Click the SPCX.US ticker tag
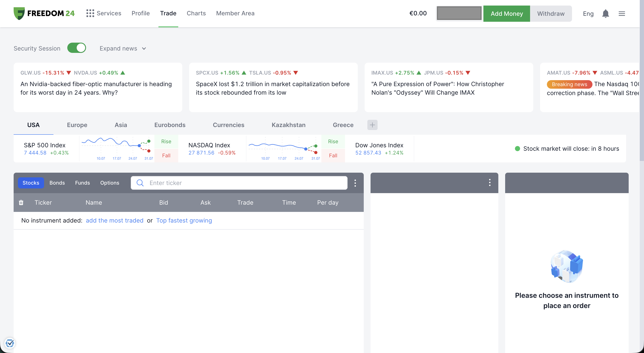The width and height of the screenshot is (644, 353). (x=207, y=73)
